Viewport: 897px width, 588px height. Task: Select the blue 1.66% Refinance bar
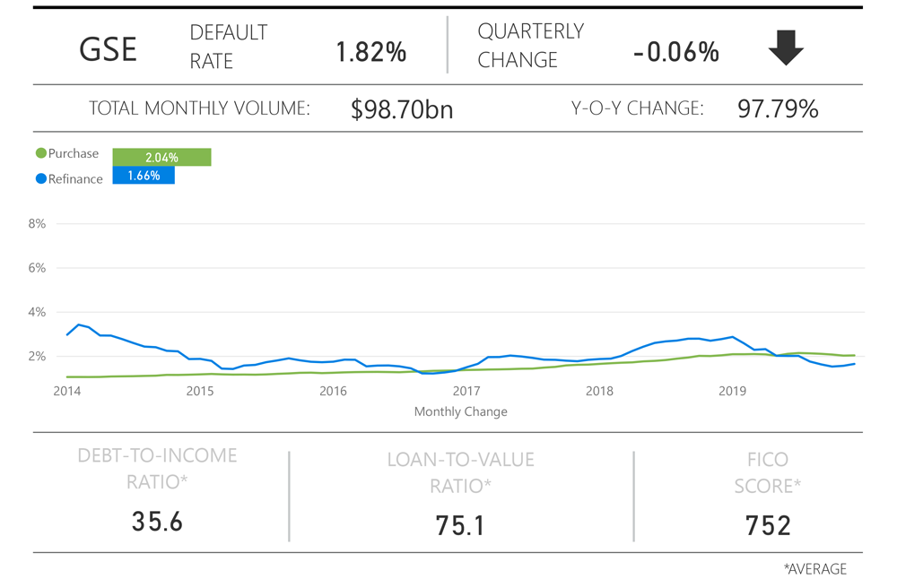(x=144, y=176)
